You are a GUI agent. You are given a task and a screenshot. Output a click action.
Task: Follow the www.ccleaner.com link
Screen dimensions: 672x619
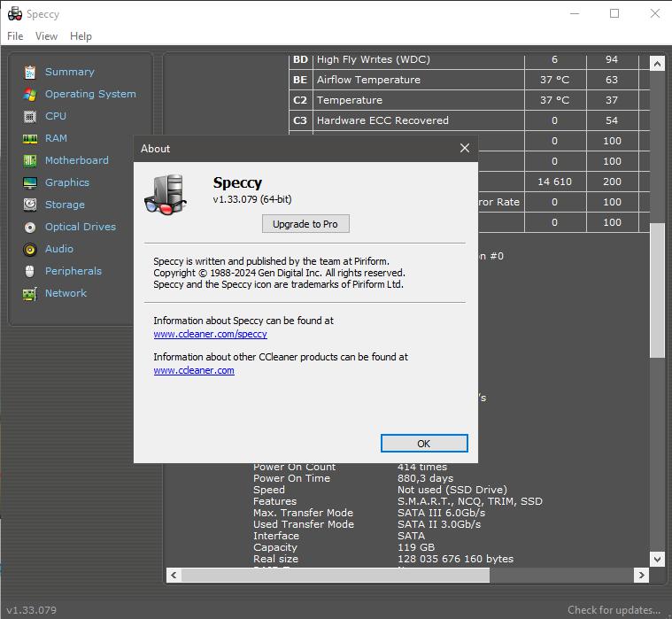194,371
